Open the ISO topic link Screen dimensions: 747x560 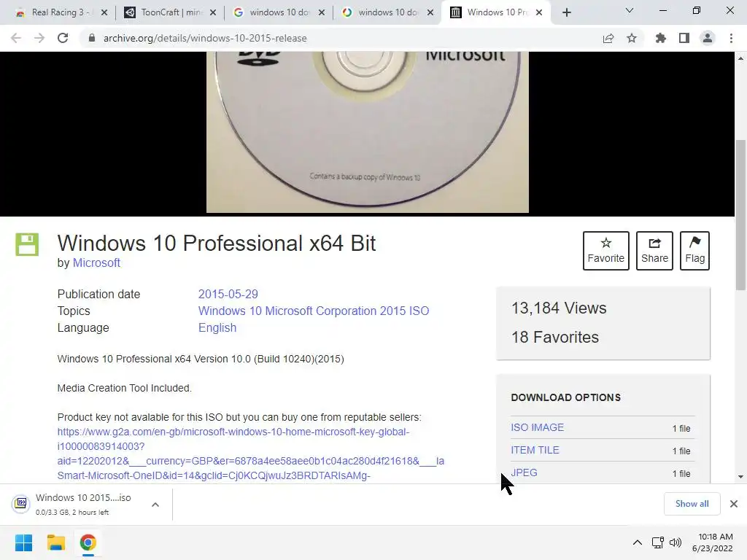tap(419, 311)
